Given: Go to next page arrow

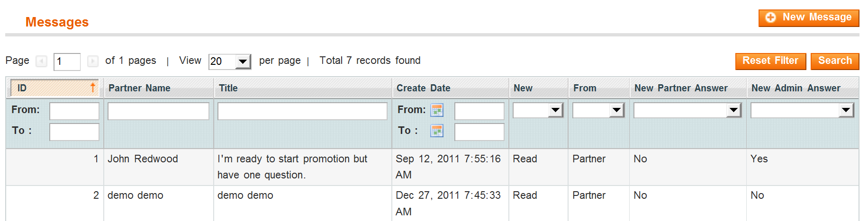Looking at the screenshot, I should [x=93, y=62].
